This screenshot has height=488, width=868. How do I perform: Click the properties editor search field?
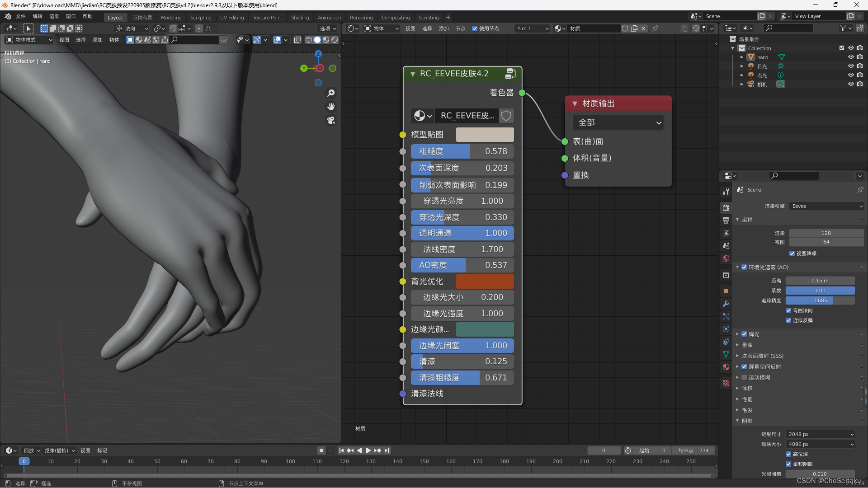794,176
